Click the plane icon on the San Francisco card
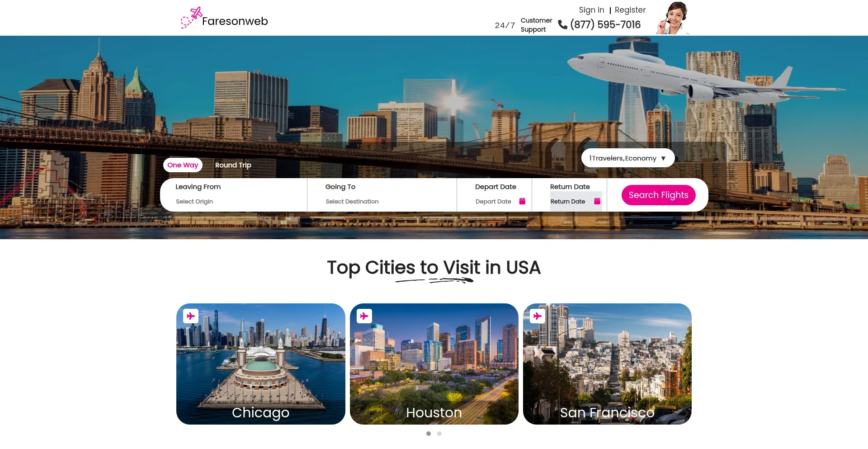868x449 pixels. point(538,316)
